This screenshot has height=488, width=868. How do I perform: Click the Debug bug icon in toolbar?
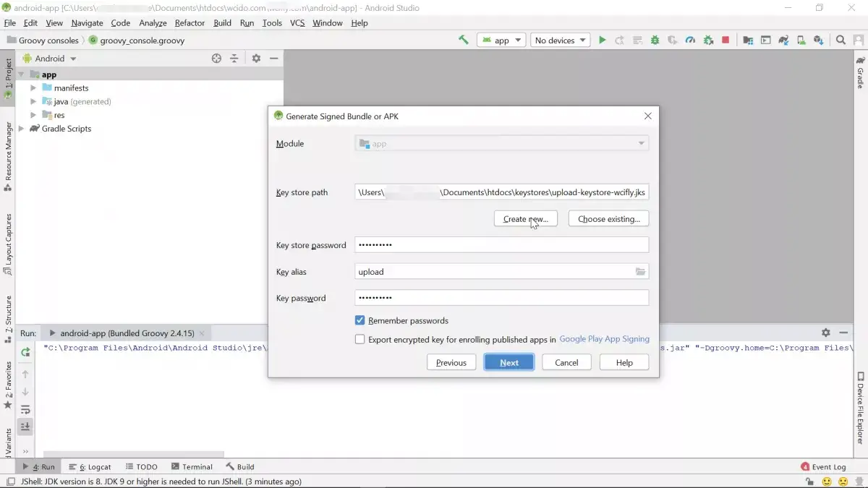point(655,40)
